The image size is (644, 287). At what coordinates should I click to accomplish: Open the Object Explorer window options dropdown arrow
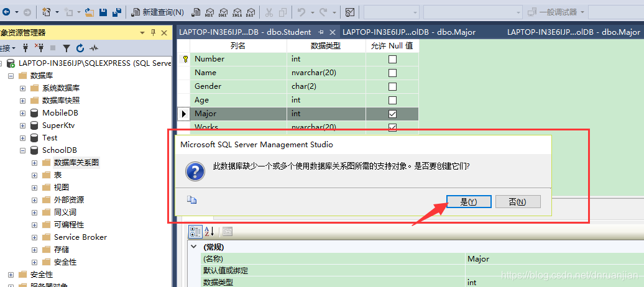pos(142,33)
